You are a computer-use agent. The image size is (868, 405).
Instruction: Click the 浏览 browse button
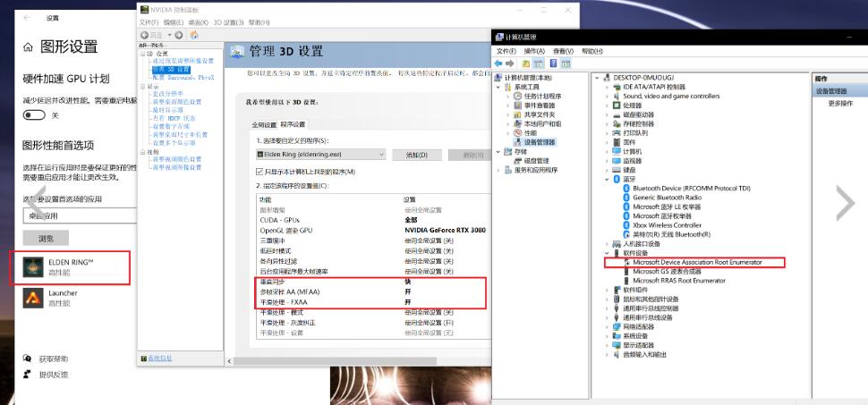(x=46, y=238)
